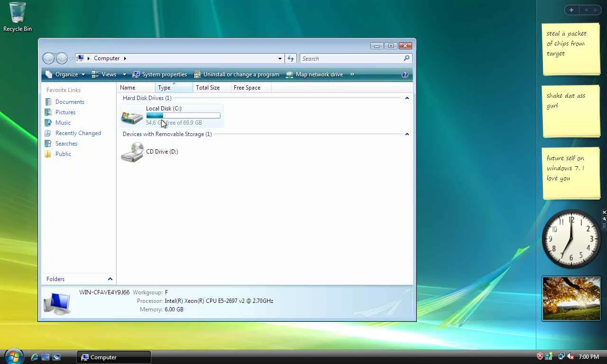Sort by the Free Space column header
The width and height of the screenshot is (607, 364).
[x=251, y=88]
